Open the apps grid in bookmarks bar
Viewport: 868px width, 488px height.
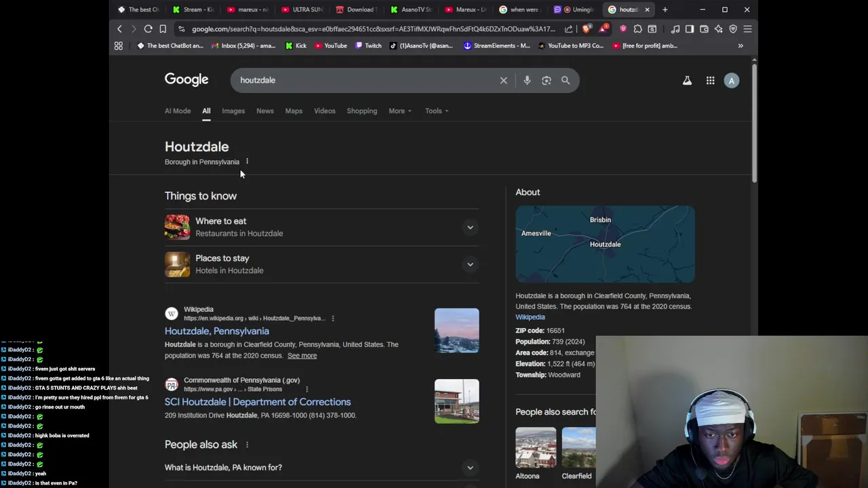click(118, 46)
